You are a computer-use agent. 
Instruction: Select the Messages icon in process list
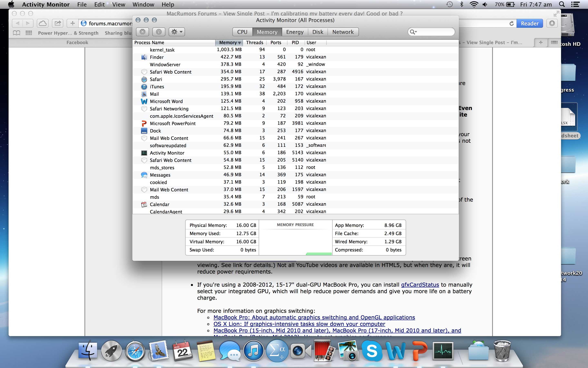tap(144, 175)
